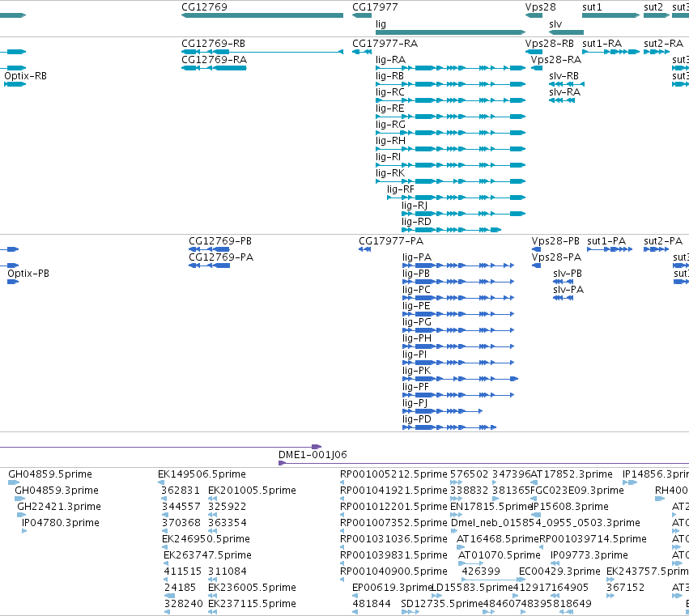Select the lig-PE protein feature
The width and height of the screenshot is (689, 616).
(458, 314)
